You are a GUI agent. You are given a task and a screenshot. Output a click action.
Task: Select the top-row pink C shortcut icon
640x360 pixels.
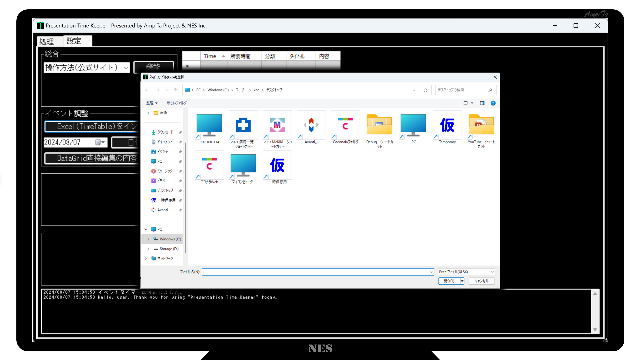pos(345,127)
